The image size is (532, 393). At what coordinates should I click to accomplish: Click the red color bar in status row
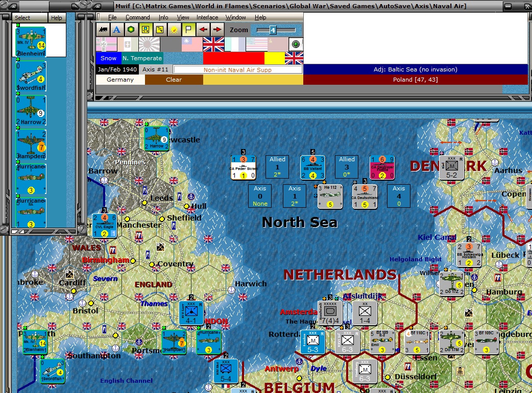click(233, 58)
